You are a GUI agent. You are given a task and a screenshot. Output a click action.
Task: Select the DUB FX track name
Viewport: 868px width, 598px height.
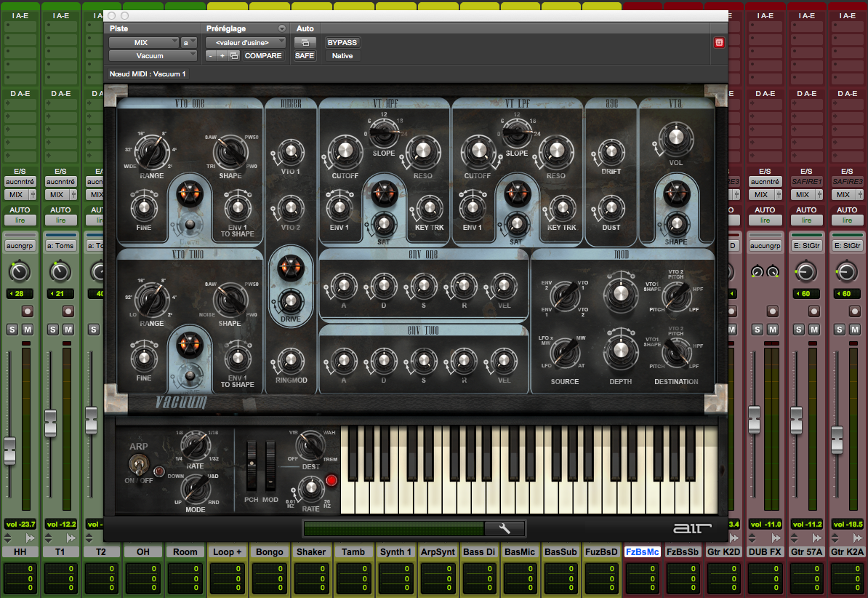(x=765, y=552)
